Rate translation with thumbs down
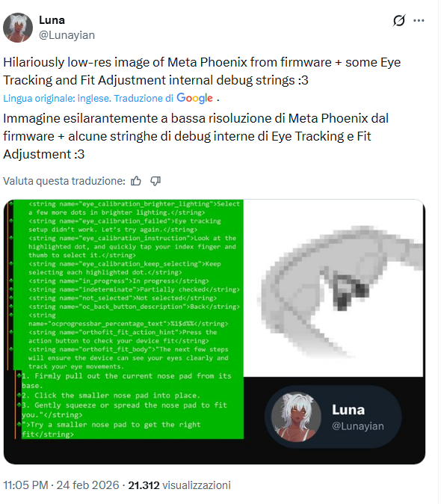Image resolution: width=441 pixels, height=504 pixels. coord(155,181)
